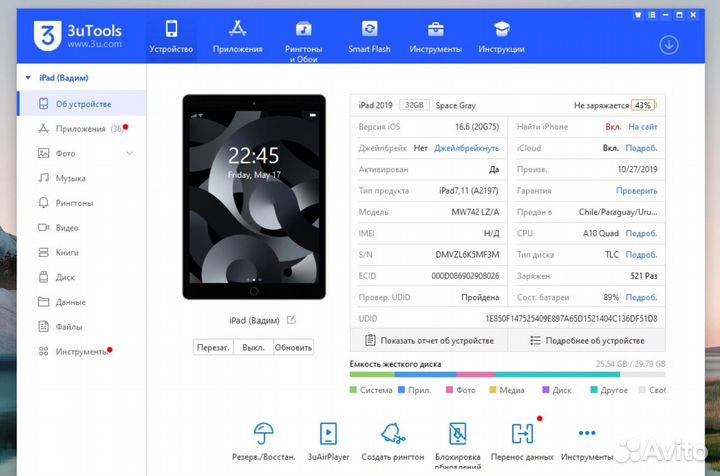Open Тип диска Подроб. link
720x476 pixels.
coord(641,254)
